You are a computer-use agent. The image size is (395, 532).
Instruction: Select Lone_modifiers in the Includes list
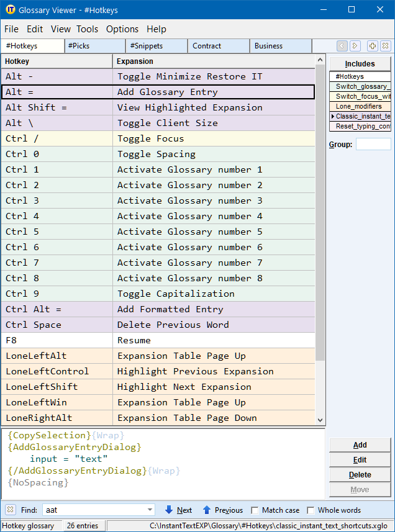coord(360,106)
